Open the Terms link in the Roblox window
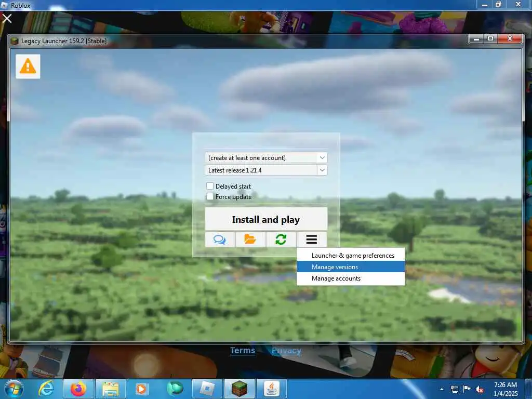 [x=243, y=351]
